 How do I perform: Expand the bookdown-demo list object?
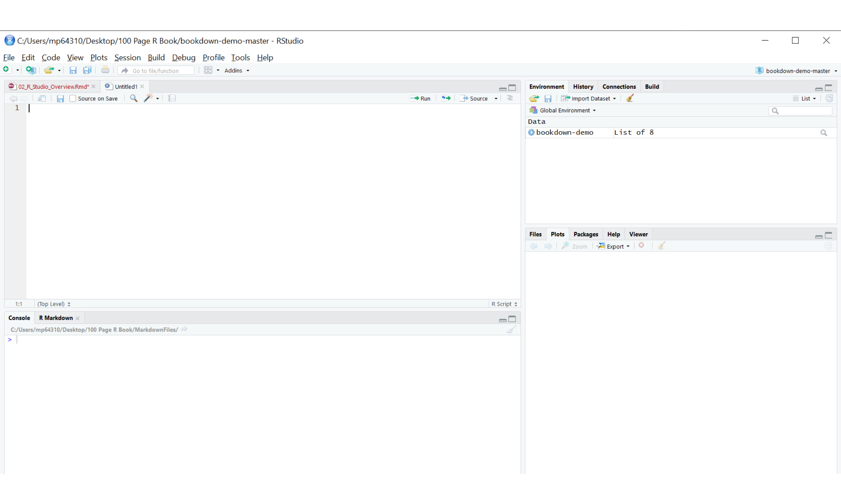[x=531, y=132]
